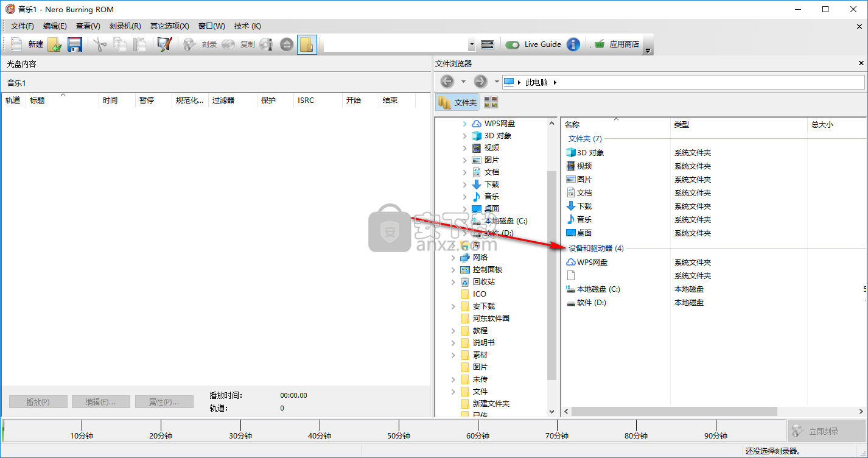Close the 文件浏览器 panel
Image resolution: width=868 pixels, height=458 pixels.
pyautogui.click(x=861, y=63)
